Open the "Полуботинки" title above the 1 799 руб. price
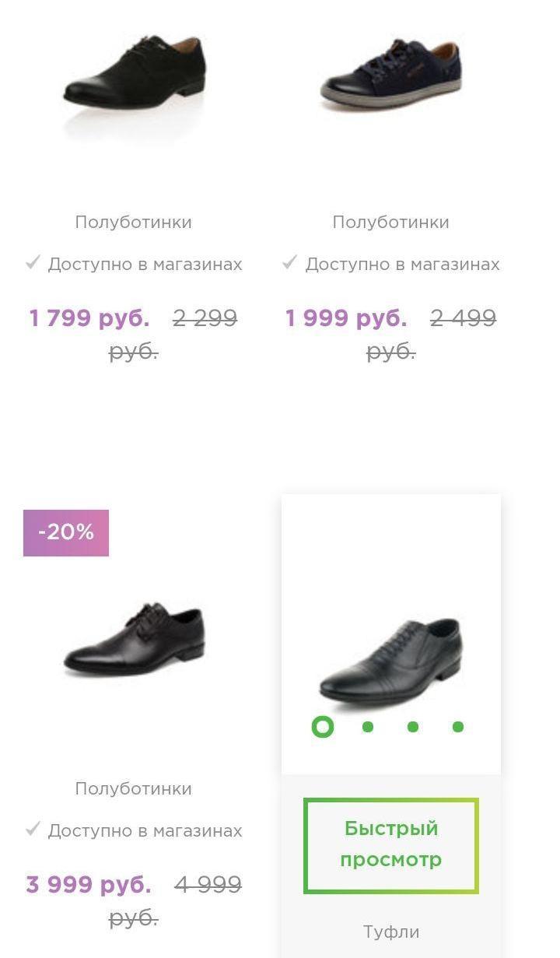 [133, 223]
